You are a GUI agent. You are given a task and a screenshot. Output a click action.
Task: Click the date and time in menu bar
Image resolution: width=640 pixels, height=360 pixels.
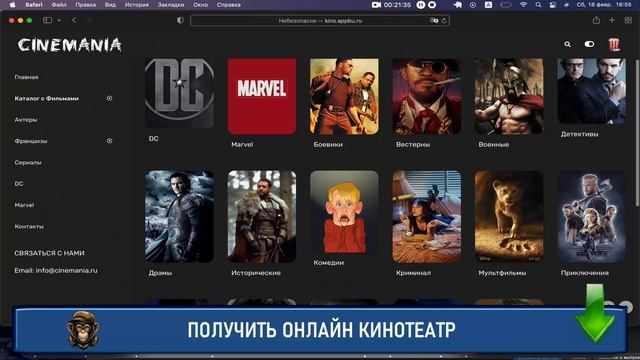(604, 5)
